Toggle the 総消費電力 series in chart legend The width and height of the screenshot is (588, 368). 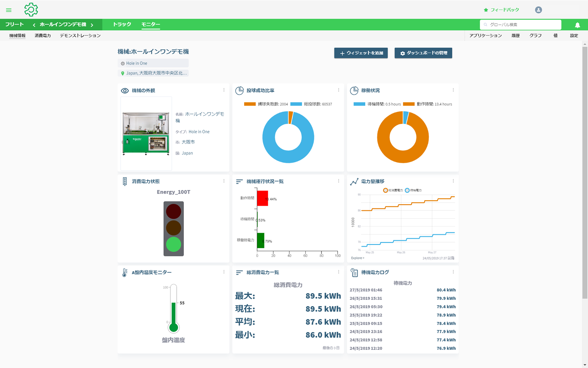393,190
